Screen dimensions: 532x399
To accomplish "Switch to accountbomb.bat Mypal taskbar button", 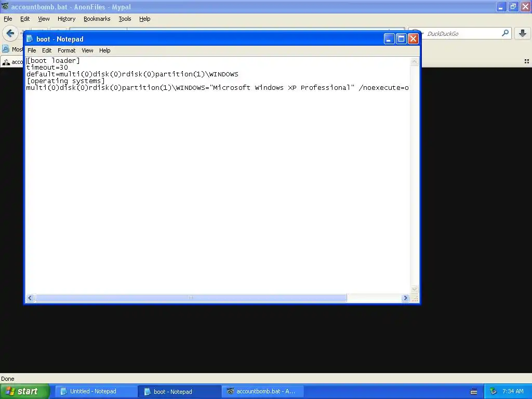I will point(263,391).
